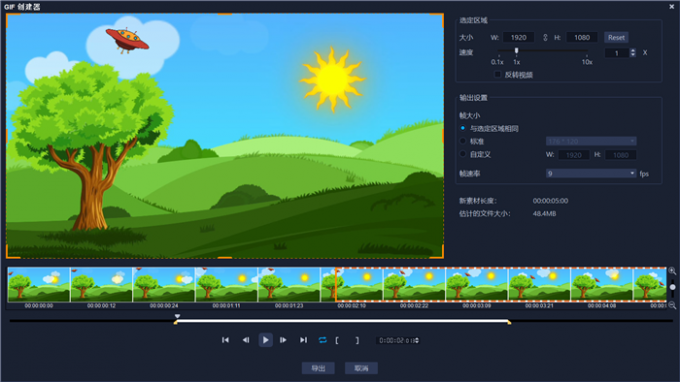Enable the 反转视频 reverse video checkbox
Image resolution: width=680 pixels, height=382 pixels.
(x=498, y=75)
